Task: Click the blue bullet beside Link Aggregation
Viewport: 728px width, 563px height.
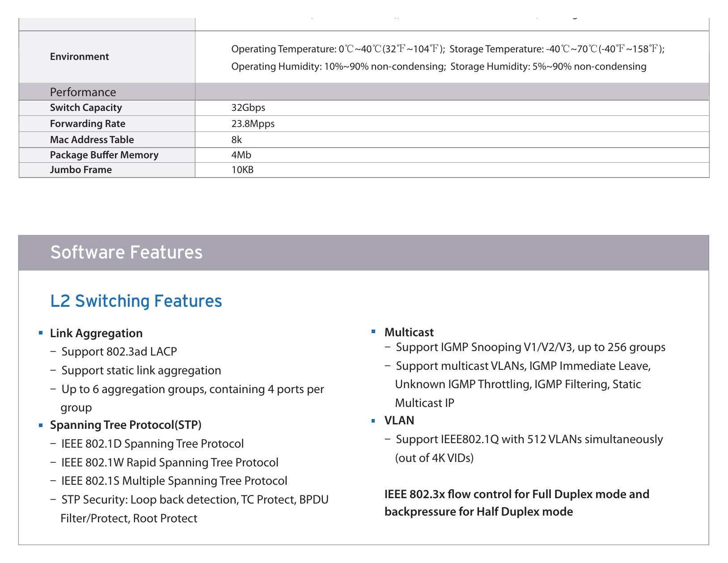Action: pos(41,333)
